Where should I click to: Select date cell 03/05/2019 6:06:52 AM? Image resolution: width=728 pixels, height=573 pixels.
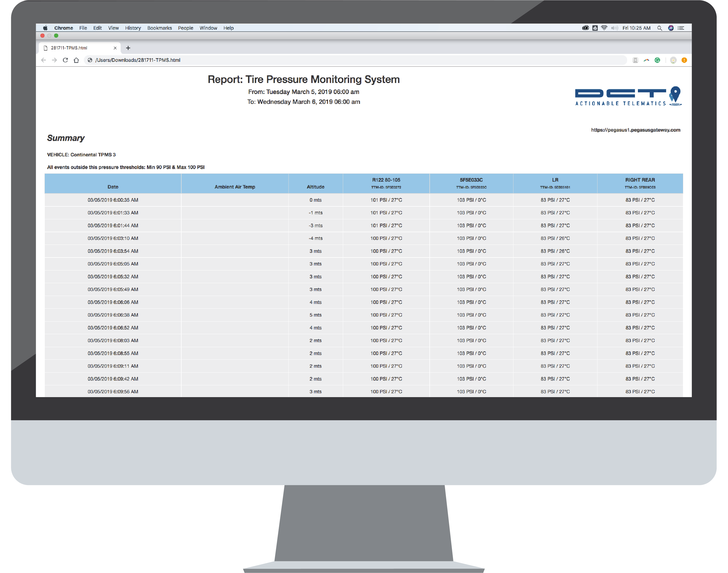tap(113, 328)
